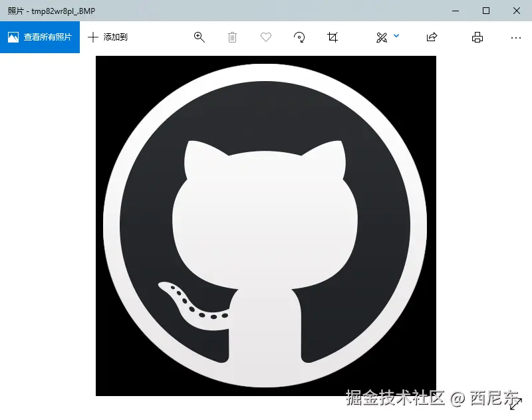Open the edit and create tool

click(x=382, y=37)
